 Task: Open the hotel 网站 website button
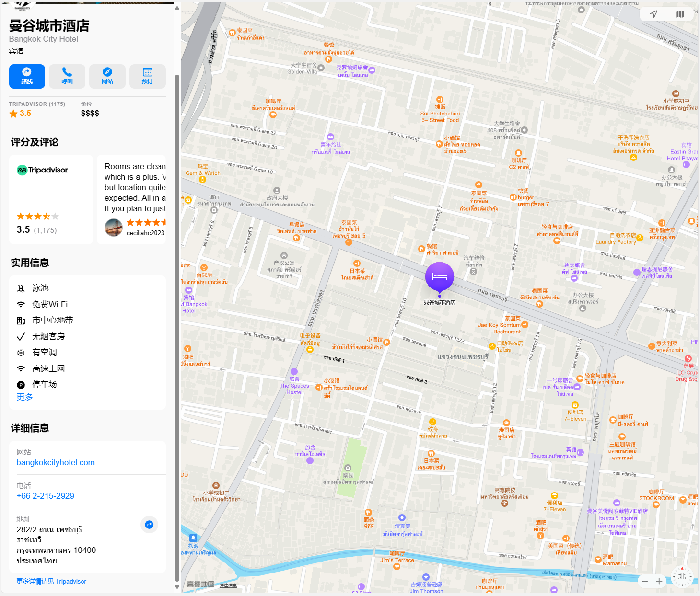click(107, 76)
